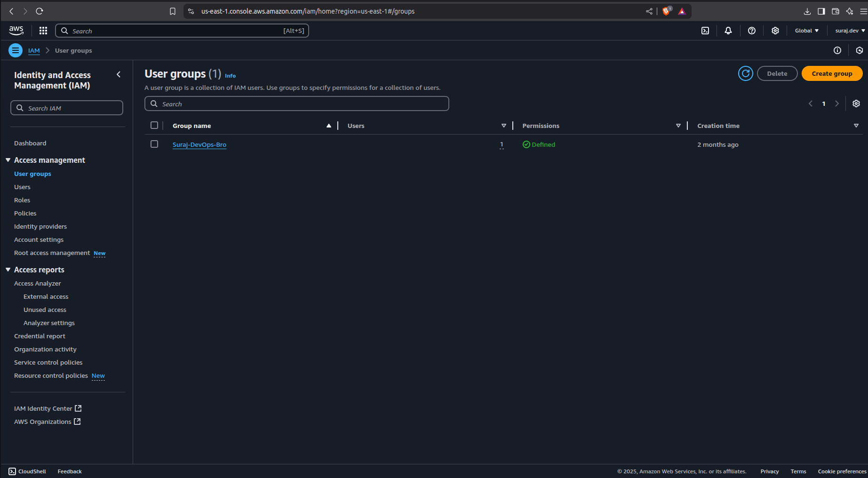868x478 pixels.
Task: Select all groups header checkbox
Action: point(154,125)
